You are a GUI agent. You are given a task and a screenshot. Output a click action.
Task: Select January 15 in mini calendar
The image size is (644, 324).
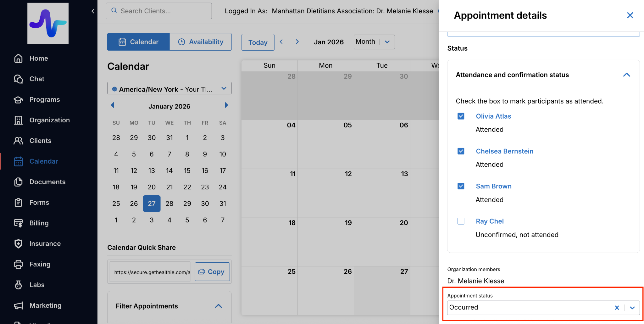[x=187, y=170]
